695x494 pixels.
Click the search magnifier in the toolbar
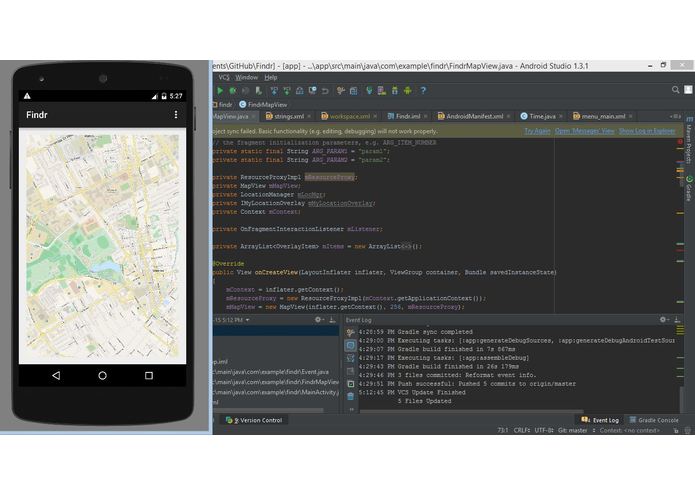pos(675,90)
